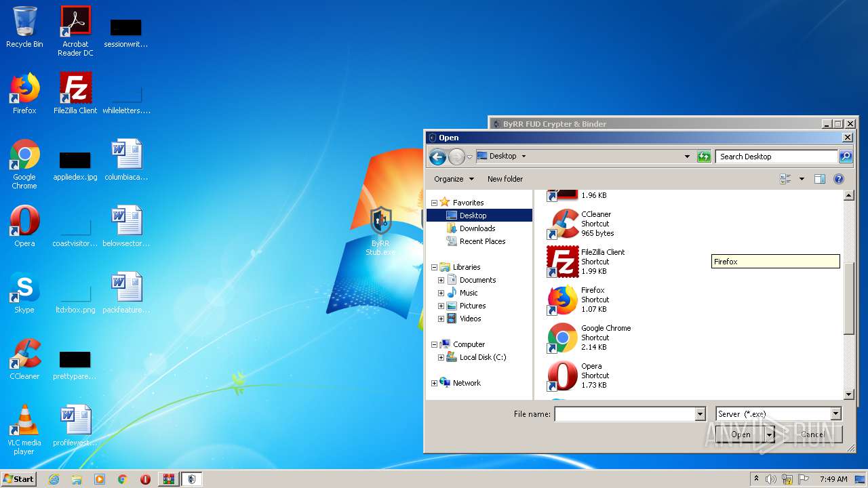
Task: Open Windows Media Player from taskbar
Action: [100, 479]
